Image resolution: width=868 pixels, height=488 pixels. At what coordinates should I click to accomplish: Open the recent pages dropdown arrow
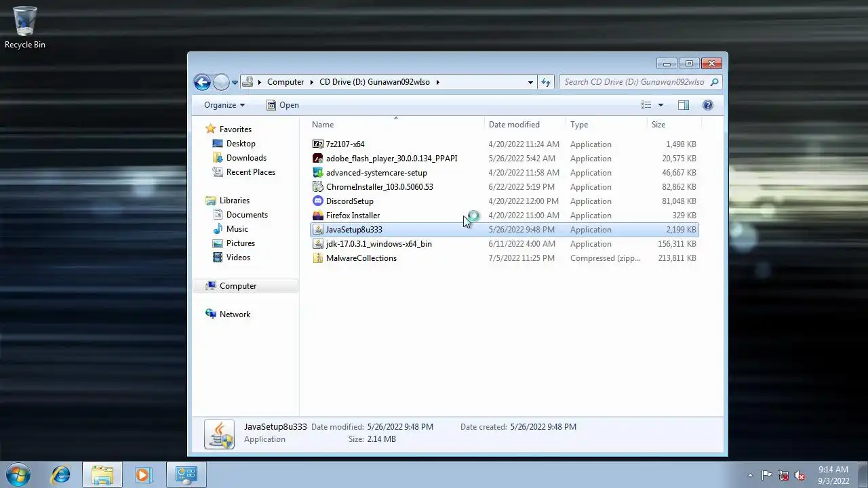(x=235, y=83)
